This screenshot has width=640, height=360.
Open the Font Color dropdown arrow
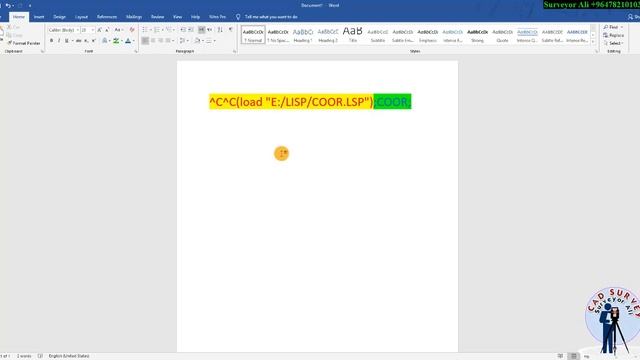(133, 41)
